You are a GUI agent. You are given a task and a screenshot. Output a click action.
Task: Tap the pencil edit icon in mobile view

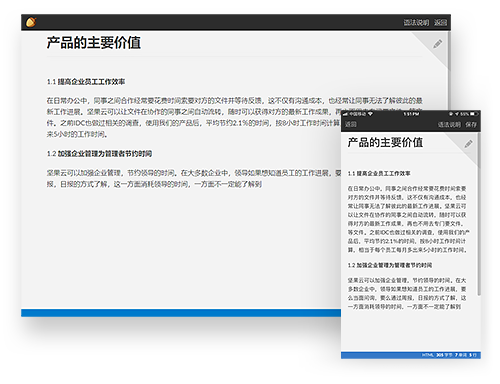[x=468, y=144]
